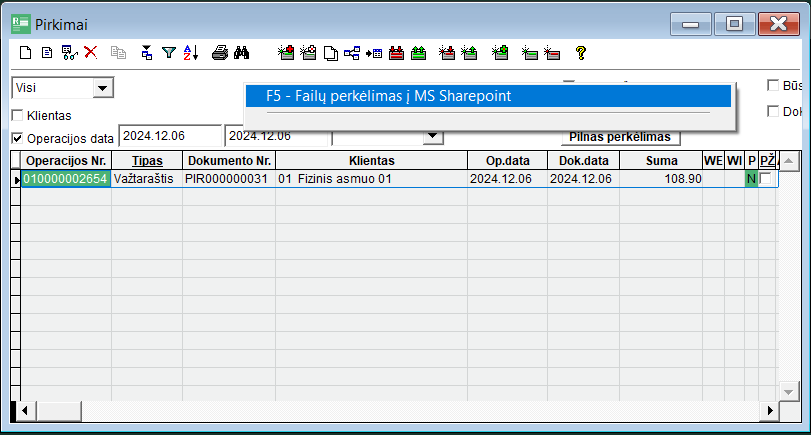The image size is (811, 435).
Task: Click the vertical scrollbar down arrow
Action: tap(788, 392)
